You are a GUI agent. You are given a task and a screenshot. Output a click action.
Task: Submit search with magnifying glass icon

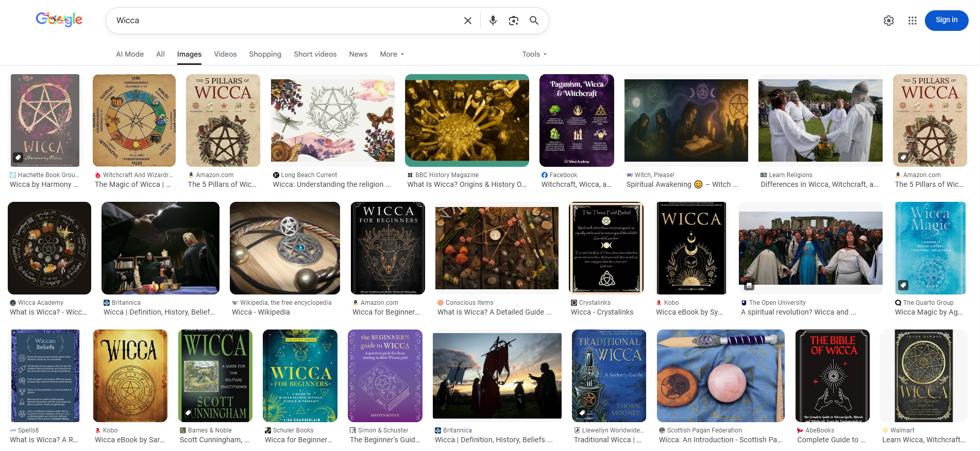coord(534,21)
